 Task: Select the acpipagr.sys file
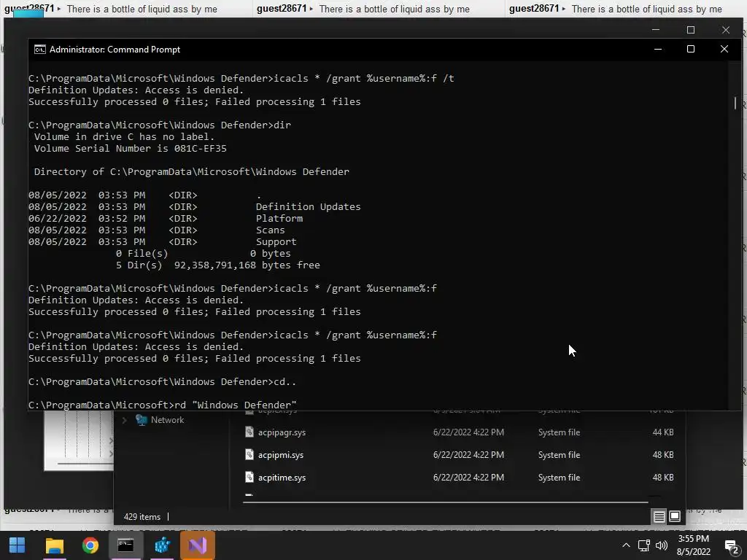282,432
